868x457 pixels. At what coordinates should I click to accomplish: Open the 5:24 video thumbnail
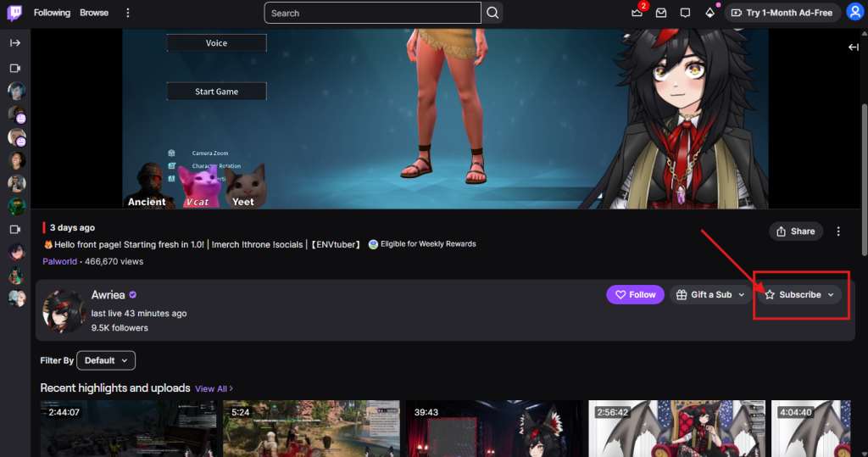[x=311, y=428]
